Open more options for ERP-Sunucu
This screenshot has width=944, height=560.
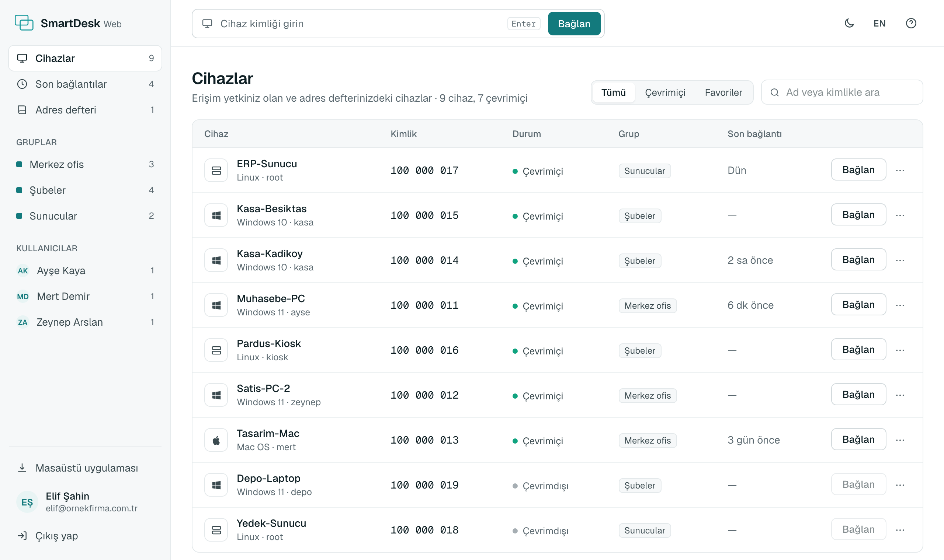pos(900,170)
